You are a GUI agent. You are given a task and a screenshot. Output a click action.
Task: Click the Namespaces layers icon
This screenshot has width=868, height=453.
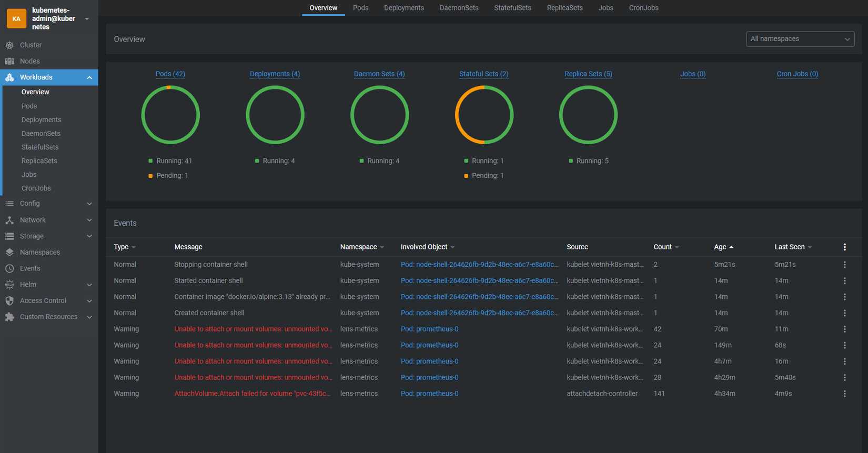[9, 253]
